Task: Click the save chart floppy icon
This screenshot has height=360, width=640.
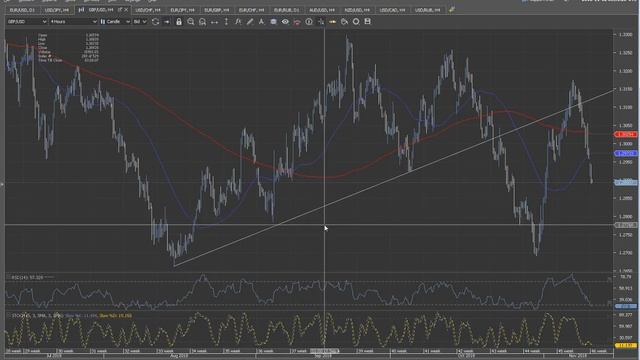Action: 367,21
